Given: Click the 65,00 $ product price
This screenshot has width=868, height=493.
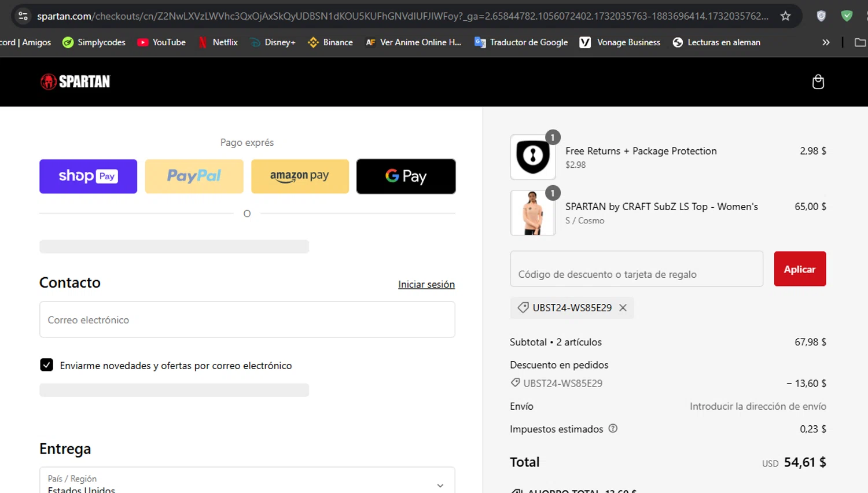Looking at the screenshot, I should (810, 207).
